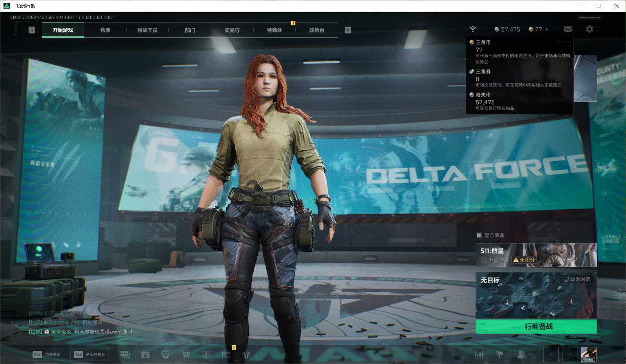Click the Q key icon left of tabs
This screenshot has height=364, width=626.
tap(32, 30)
